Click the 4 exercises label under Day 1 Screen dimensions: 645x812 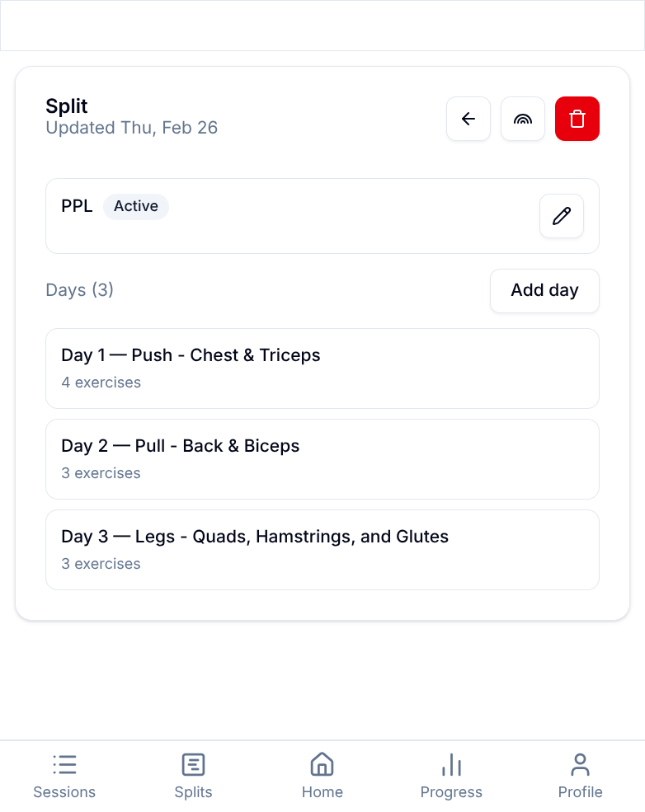pyautogui.click(x=101, y=383)
